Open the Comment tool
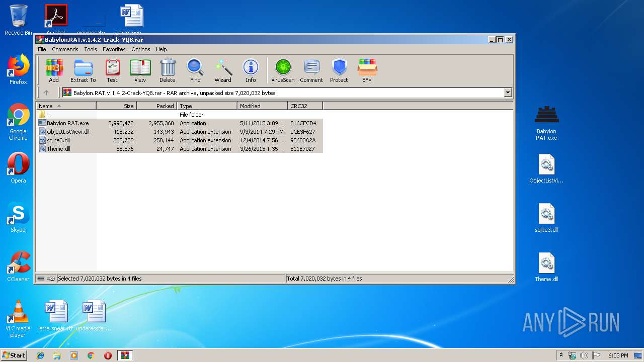 pyautogui.click(x=311, y=70)
